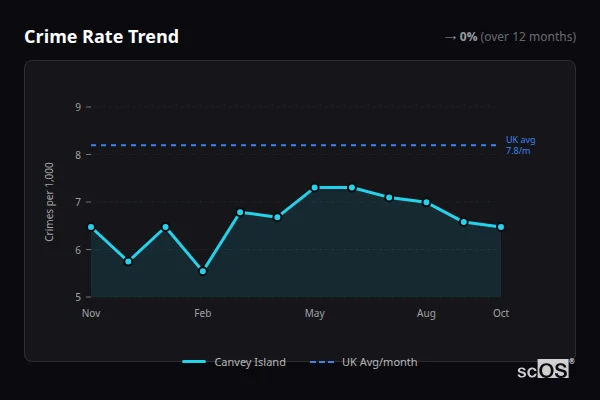Image resolution: width=600 pixels, height=400 pixels.
Task: Click the Aug data point on line
Action: (x=426, y=202)
